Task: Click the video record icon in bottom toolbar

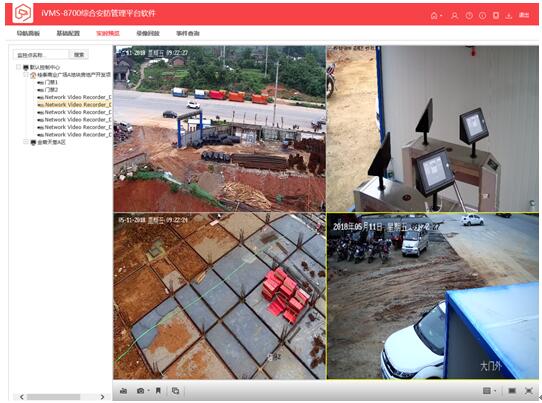Action: point(123,391)
